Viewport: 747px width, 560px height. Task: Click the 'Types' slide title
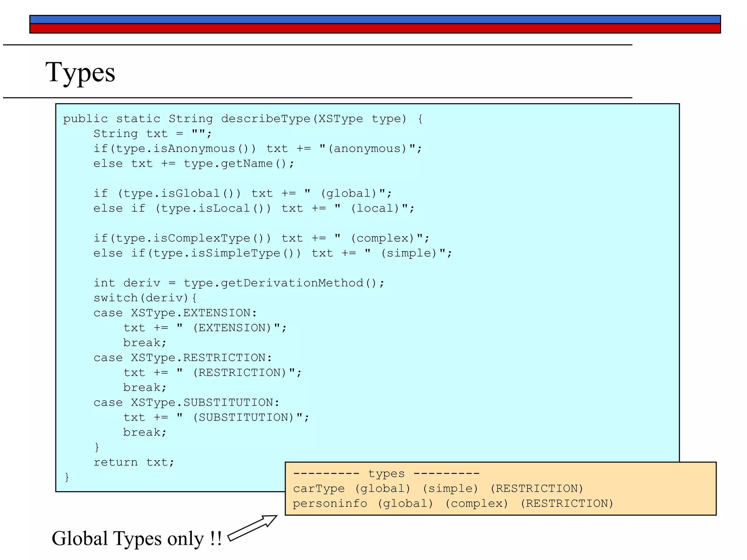pyautogui.click(x=80, y=73)
